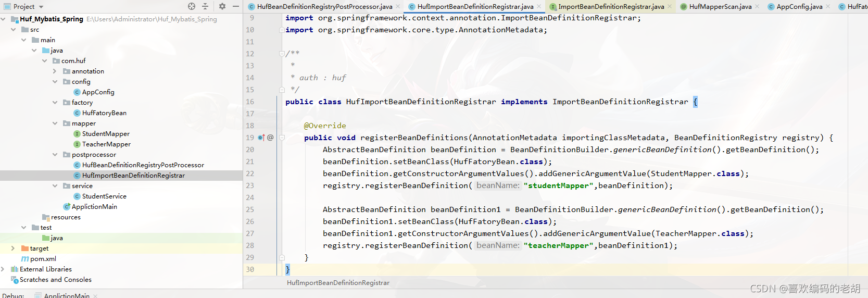Select AppConfig class in project tree
The width and height of the screenshot is (868, 298).
98,92
